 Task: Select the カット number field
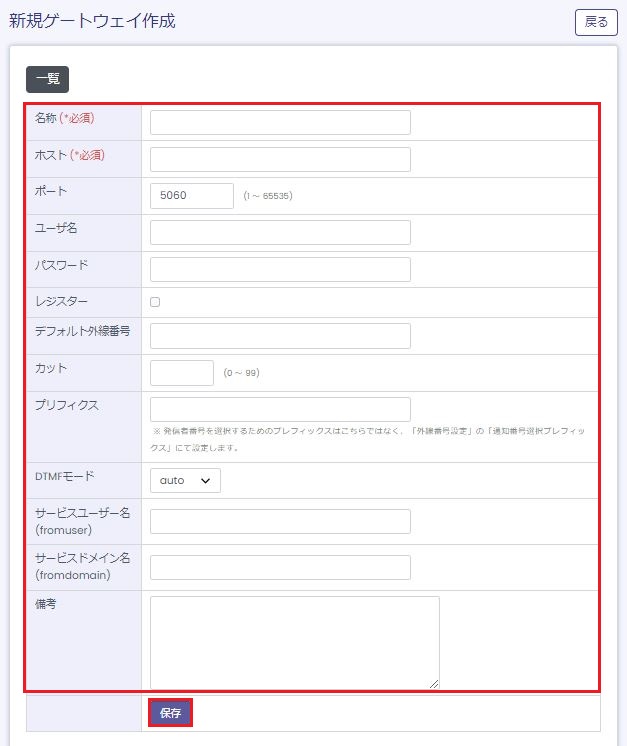pos(181,373)
